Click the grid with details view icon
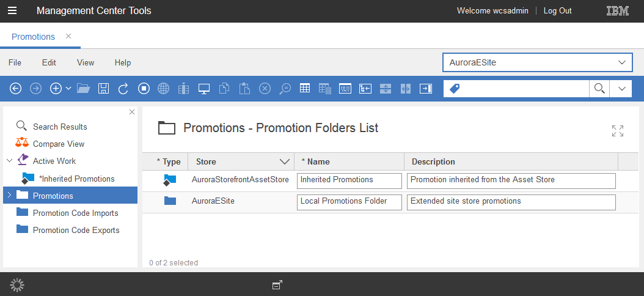Viewport: 644px width, 296px height. [x=325, y=89]
